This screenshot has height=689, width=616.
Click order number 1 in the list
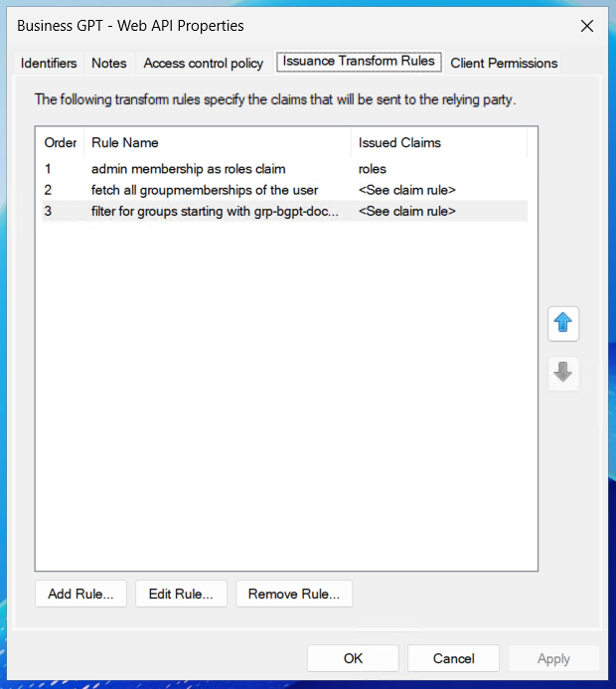tap(48, 169)
